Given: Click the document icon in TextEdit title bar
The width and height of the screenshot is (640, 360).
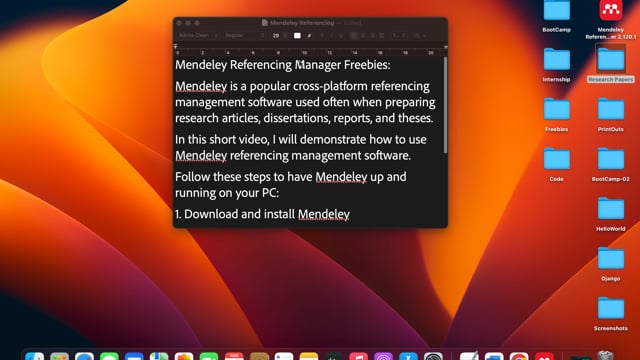Looking at the screenshot, I should point(264,23).
